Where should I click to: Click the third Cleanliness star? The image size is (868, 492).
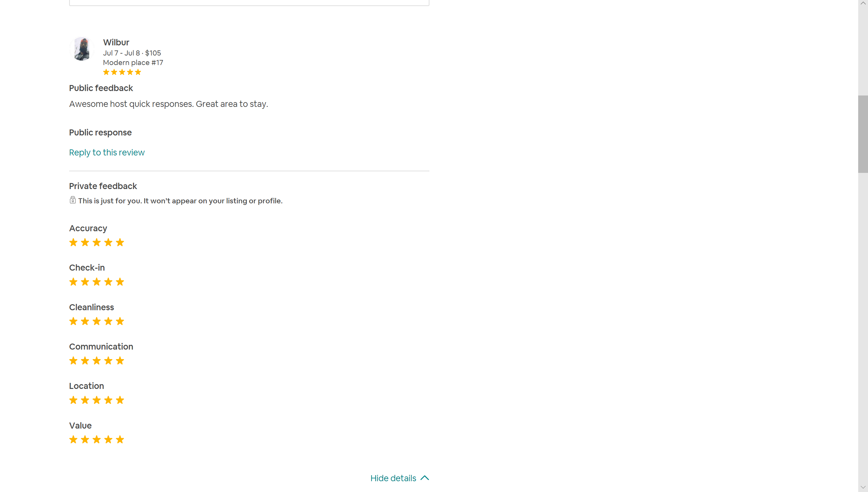(x=97, y=321)
